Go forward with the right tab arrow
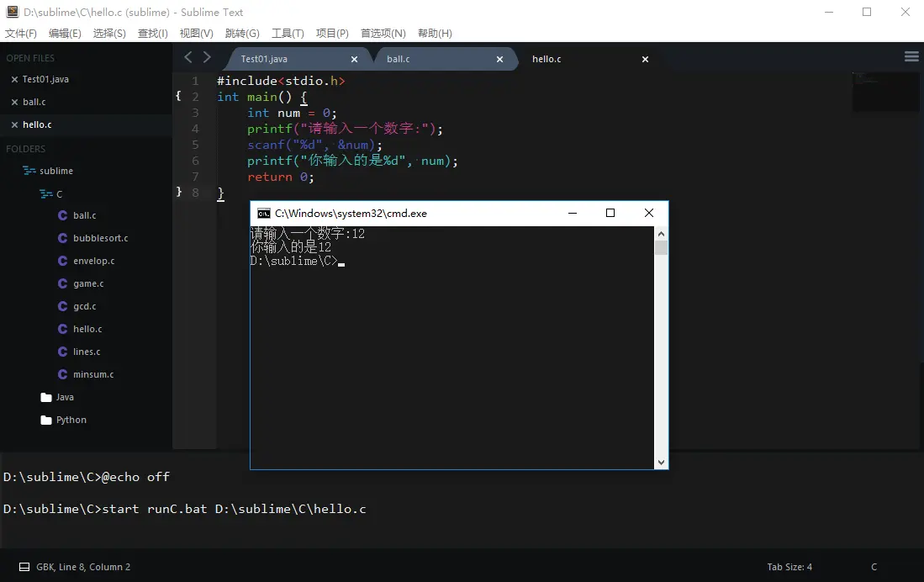The width and height of the screenshot is (924, 582). coord(207,57)
